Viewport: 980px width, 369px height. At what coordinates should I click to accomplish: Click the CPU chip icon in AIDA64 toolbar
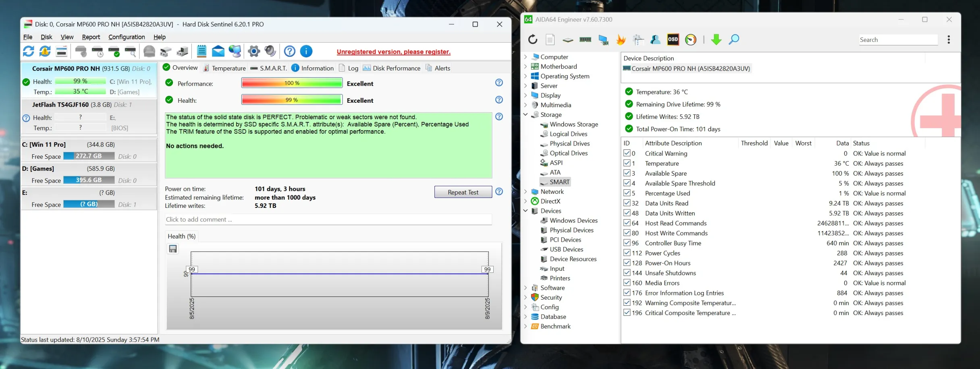568,39
